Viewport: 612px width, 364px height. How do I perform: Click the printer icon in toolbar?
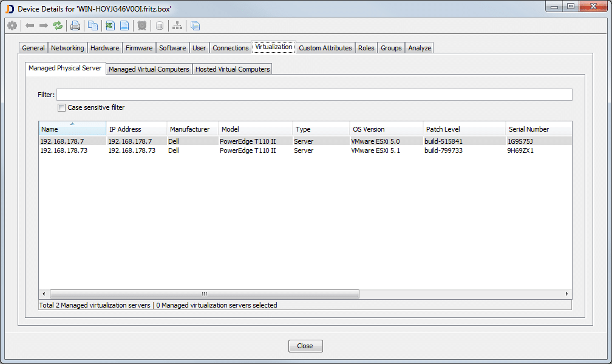75,25
